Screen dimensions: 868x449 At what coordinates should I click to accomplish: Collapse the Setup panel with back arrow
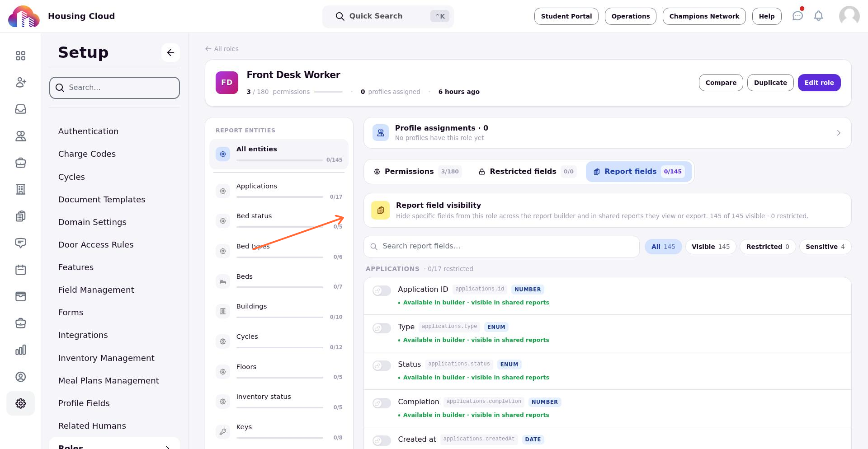[170, 52]
